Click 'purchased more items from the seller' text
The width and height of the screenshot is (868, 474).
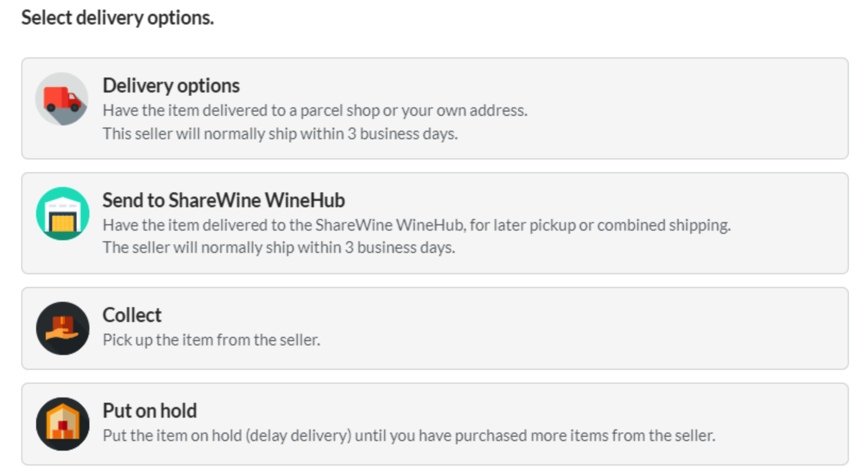point(585,436)
